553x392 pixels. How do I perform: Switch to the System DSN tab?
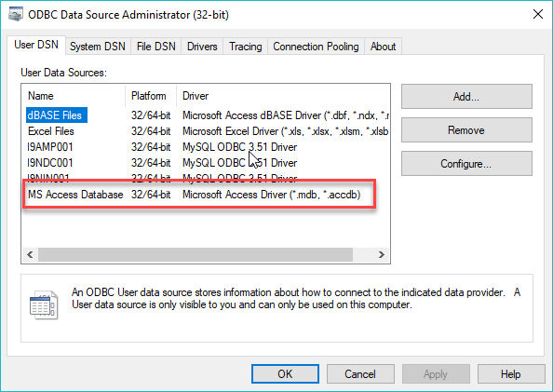(98, 47)
